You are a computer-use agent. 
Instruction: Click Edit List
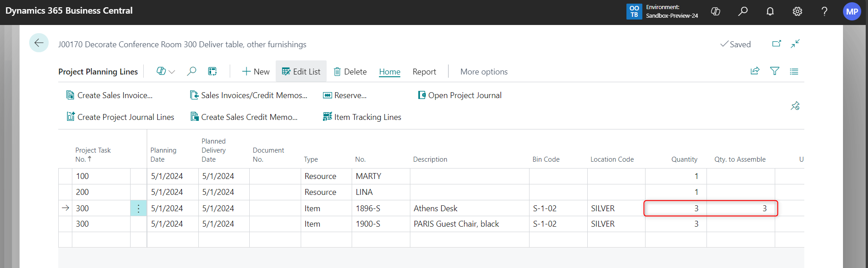point(301,71)
